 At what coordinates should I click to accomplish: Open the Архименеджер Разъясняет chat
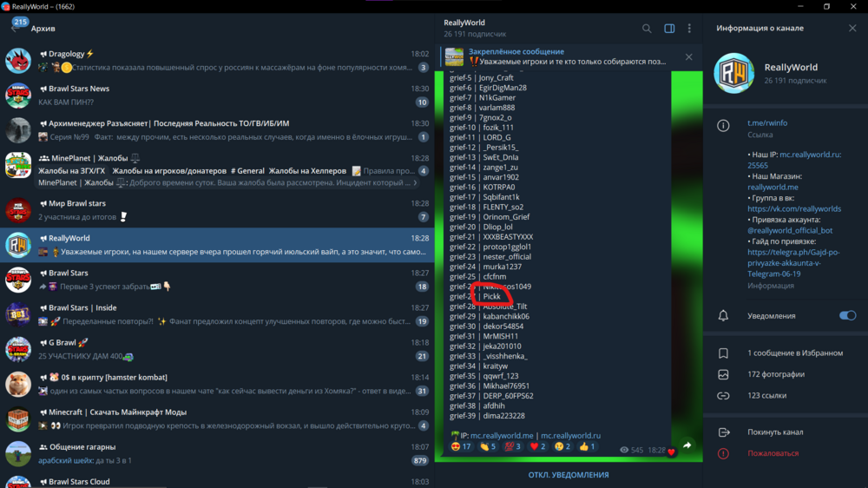point(217,130)
